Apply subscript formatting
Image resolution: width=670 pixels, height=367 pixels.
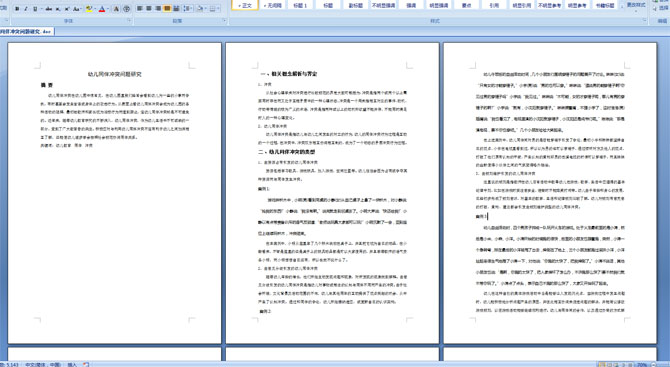point(58,9)
